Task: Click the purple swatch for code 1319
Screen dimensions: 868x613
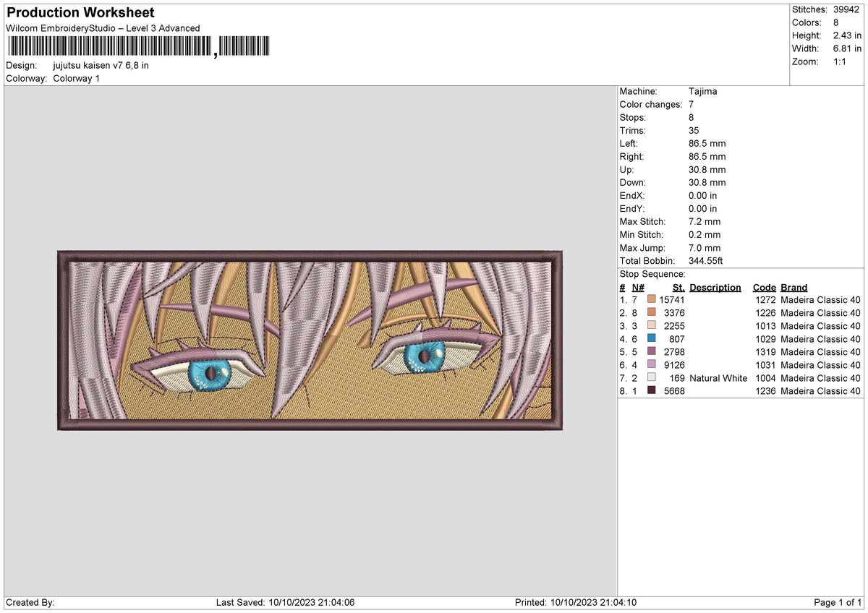Action: click(x=652, y=352)
